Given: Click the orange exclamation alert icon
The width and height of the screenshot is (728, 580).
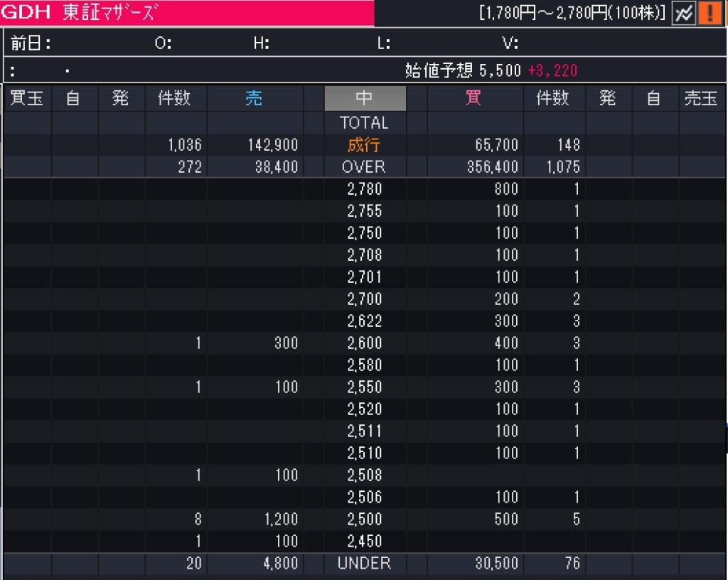Looking at the screenshot, I should coord(709,14).
